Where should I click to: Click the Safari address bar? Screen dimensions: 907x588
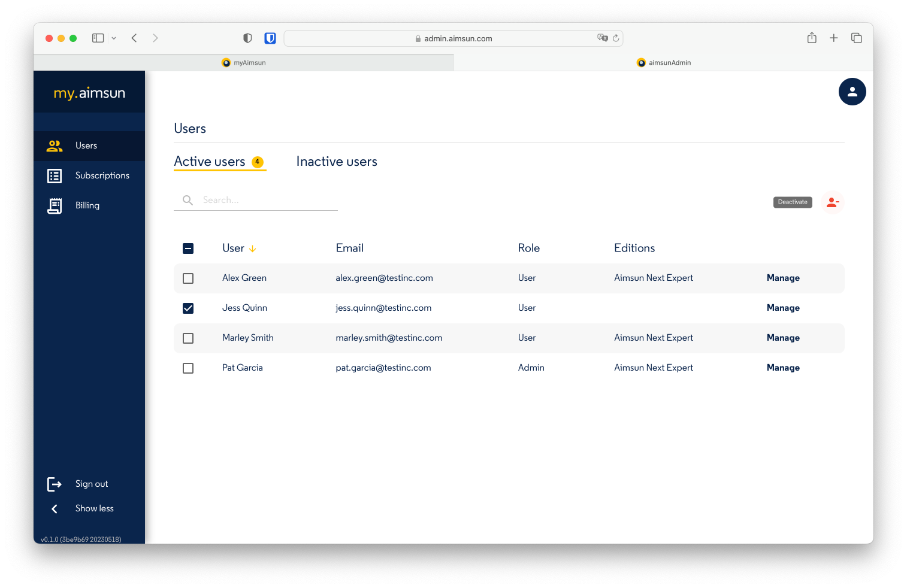point(453,38)
